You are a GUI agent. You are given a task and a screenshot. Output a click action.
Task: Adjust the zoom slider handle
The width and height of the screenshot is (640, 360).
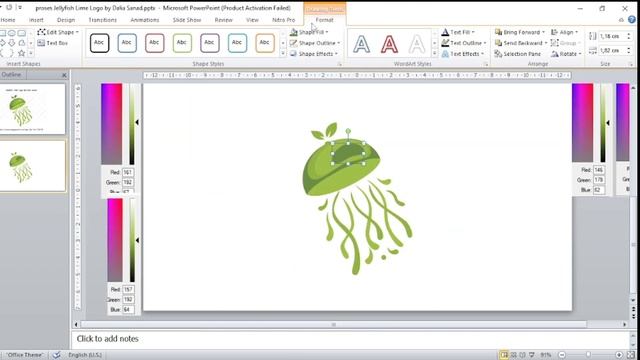click(588, 355)
